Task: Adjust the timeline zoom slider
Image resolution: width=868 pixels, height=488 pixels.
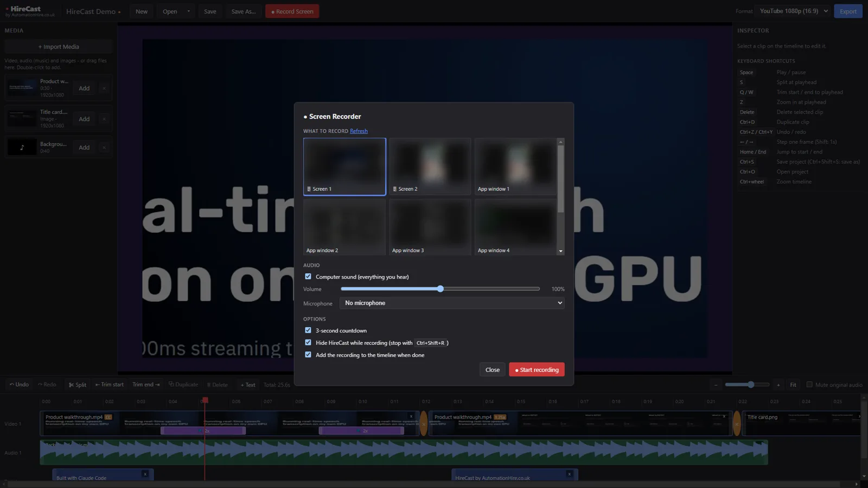Action: click(747, 384)
